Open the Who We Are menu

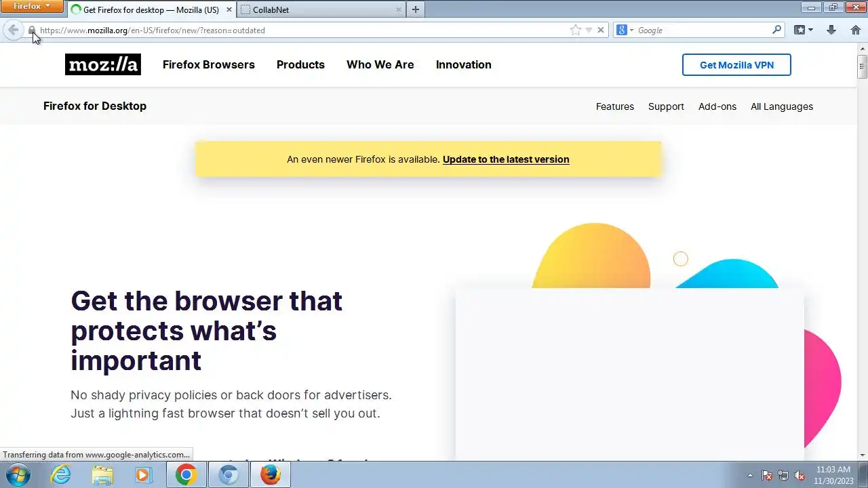380,64
